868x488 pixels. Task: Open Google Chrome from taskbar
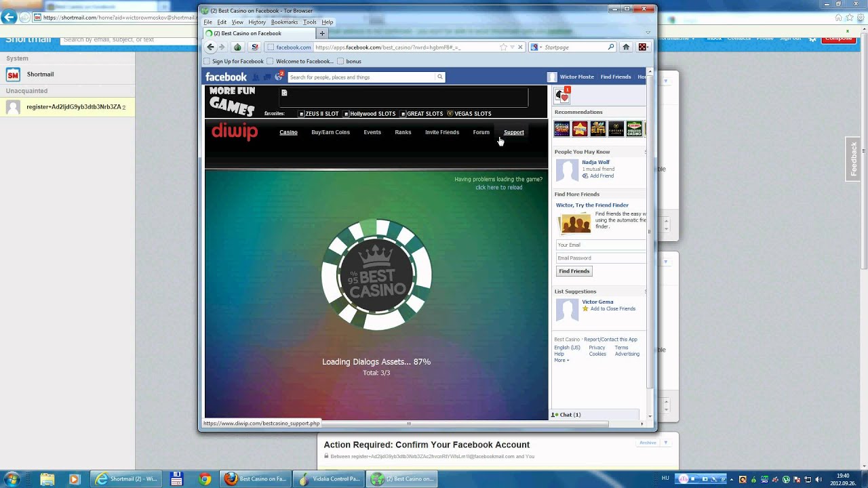205,479
